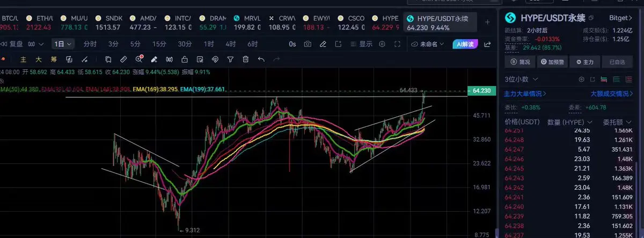Select the 主 indicator icon
Image resolution: width=644 pixels, height=238 pixels.
[x=23, y=59]
